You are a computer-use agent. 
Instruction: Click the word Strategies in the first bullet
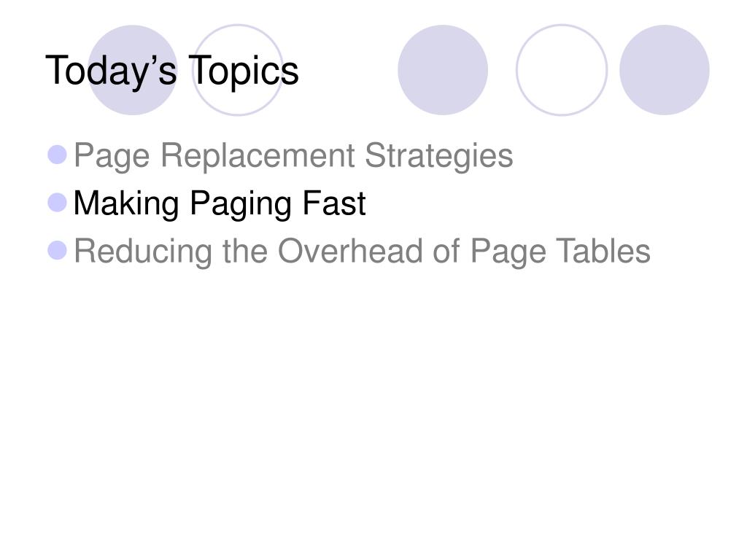pos(438,156)
